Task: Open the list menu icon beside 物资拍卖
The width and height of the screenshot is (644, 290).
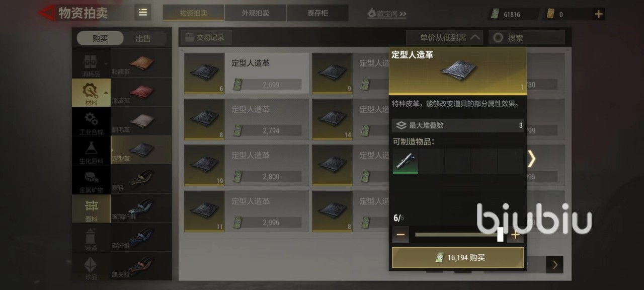Action: click(143, 13)
